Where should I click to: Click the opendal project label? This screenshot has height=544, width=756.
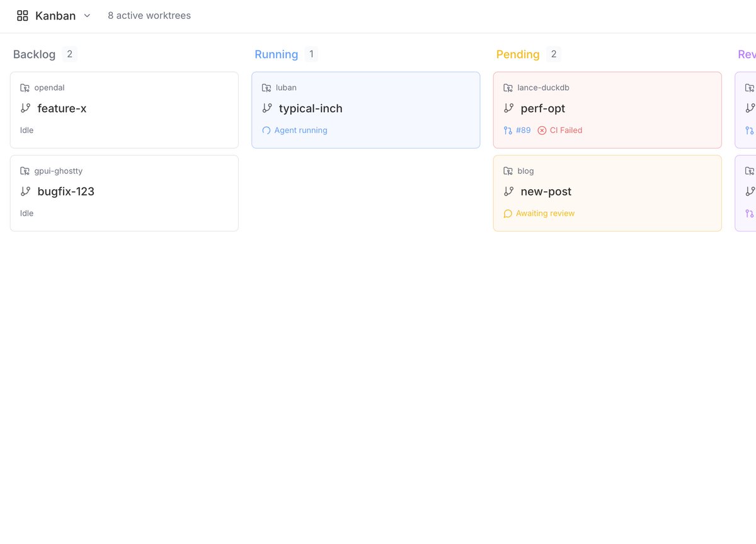49,88
